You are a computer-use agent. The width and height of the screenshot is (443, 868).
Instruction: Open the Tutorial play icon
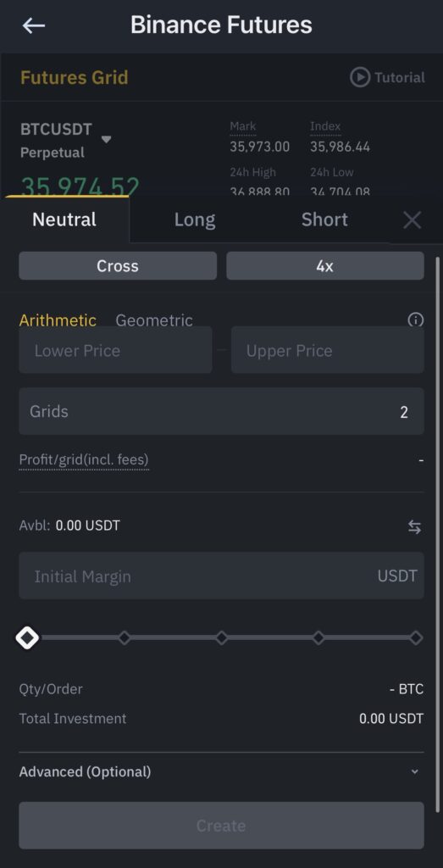(x=359, y=77)
